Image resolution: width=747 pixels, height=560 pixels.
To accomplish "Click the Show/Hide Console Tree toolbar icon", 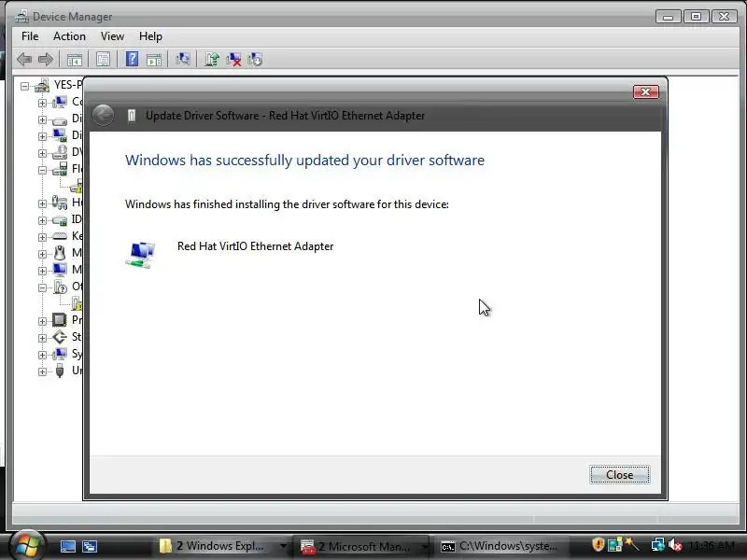I will click(75, 60).
